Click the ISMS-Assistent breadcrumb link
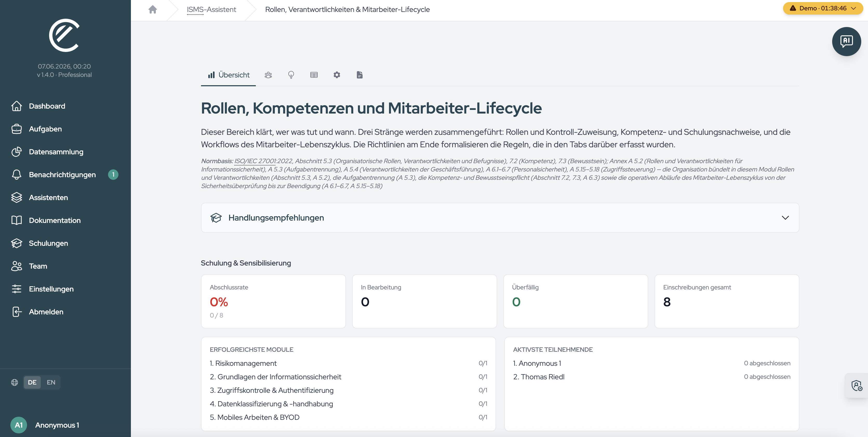Image resolution: width=868 pixels, height=437 pixels. tap(211, 9)
